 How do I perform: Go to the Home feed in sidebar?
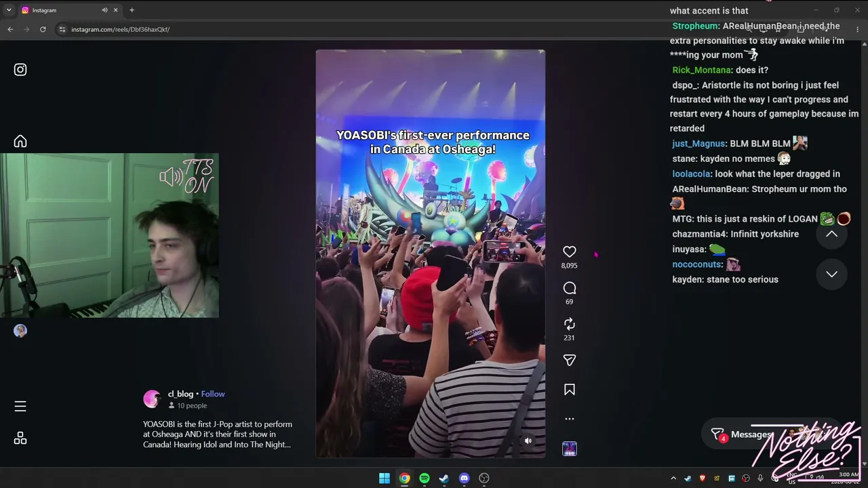pyautogui.click(x=20, y=141)
